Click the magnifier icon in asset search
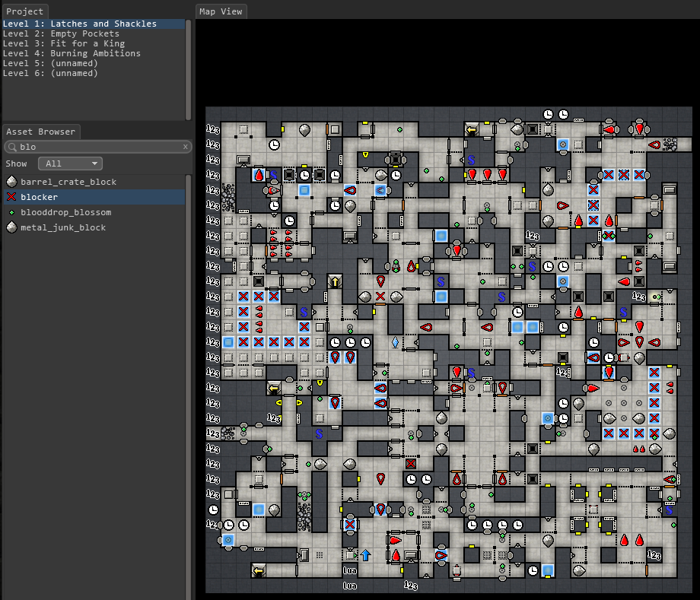 click(x=11, y=147)
